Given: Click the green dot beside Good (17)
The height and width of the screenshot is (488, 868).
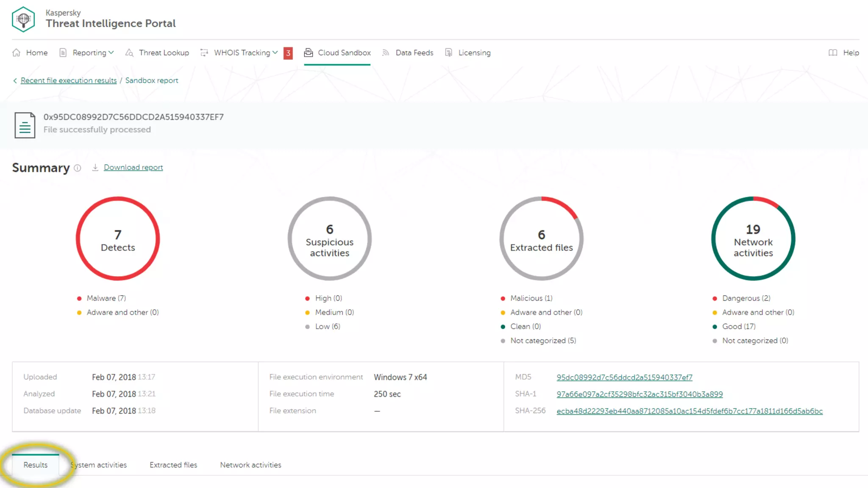Looking at the screenshot, I should point(715,327).
